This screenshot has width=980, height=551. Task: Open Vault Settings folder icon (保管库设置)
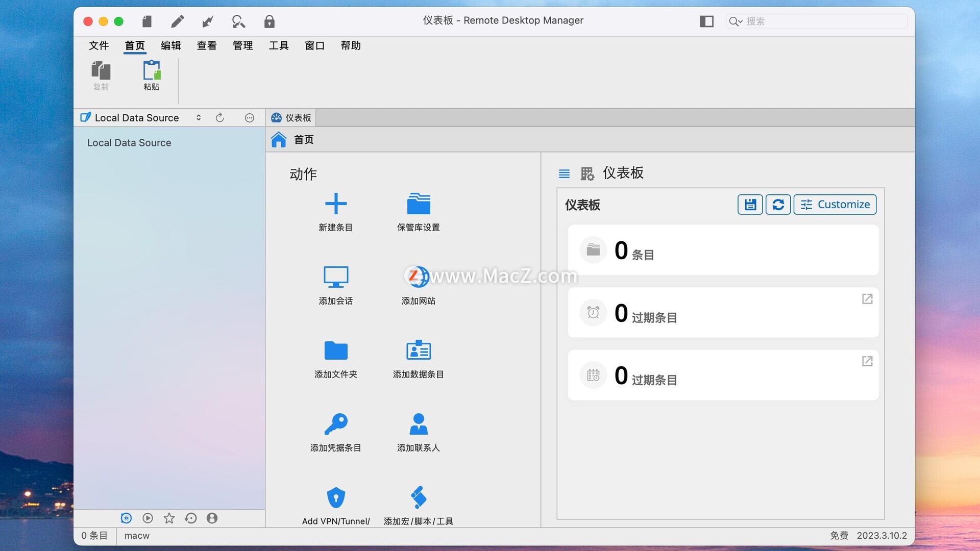click(x=419, y=204)
